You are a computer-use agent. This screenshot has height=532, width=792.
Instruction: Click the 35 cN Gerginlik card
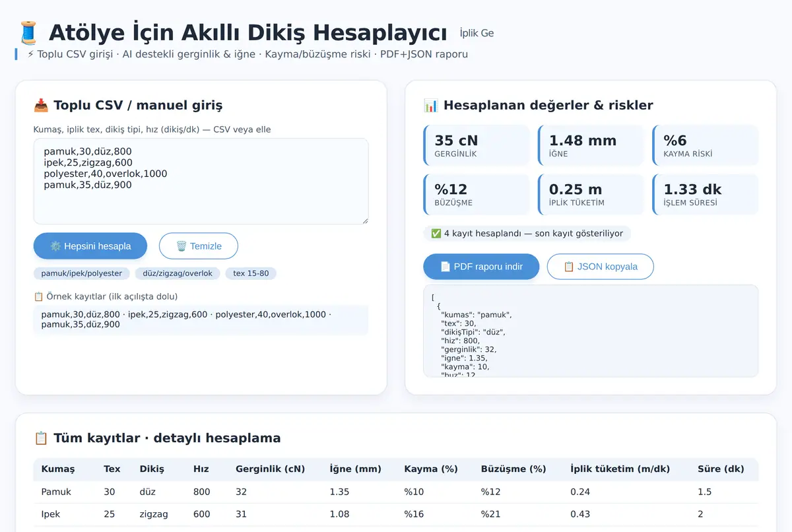click(477, 145)
